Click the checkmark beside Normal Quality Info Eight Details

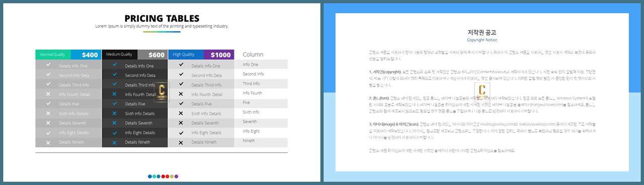pos(48,133)
